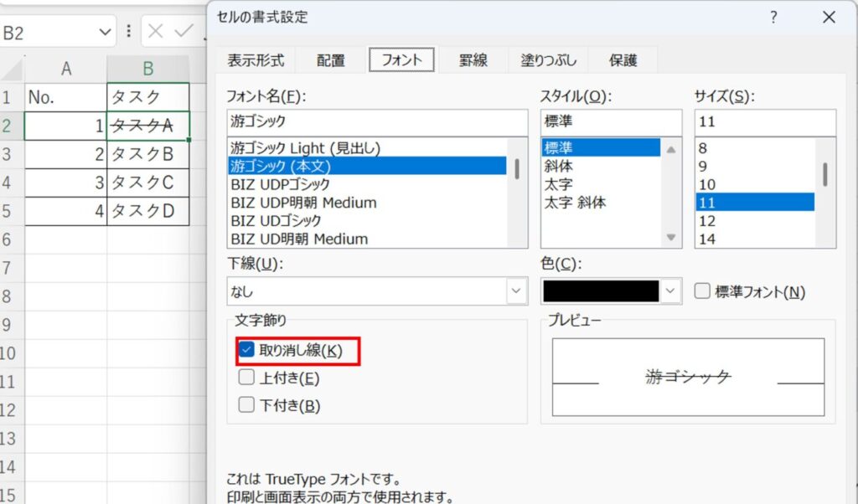
Task: Click the formula bar cancel X icon
Action: [155, 32]
